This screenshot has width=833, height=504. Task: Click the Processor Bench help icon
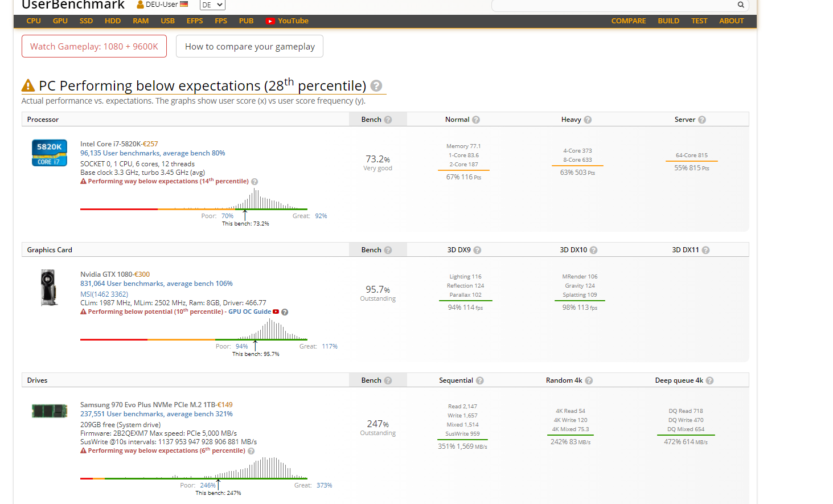tap(388, 120)
